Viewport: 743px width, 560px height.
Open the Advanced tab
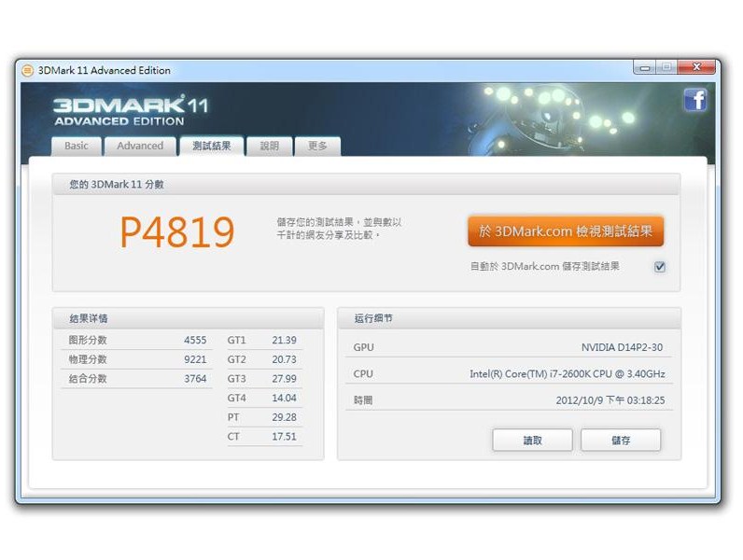coord(140,147)
